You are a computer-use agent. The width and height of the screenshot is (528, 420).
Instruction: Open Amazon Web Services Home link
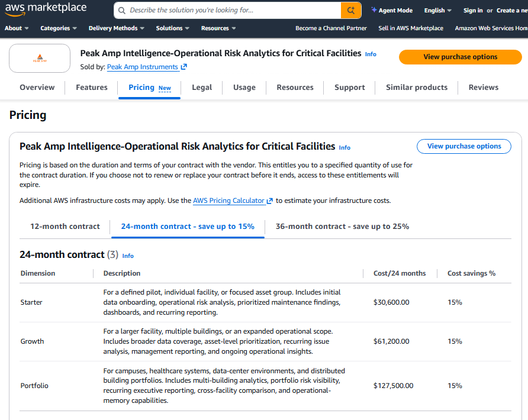(x=491, y=28)
